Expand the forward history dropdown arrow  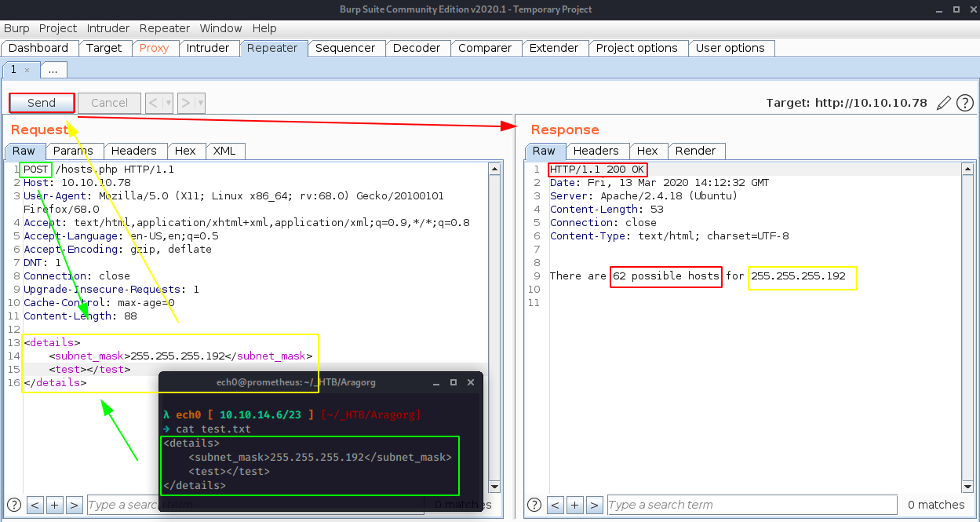click(200, 103)
